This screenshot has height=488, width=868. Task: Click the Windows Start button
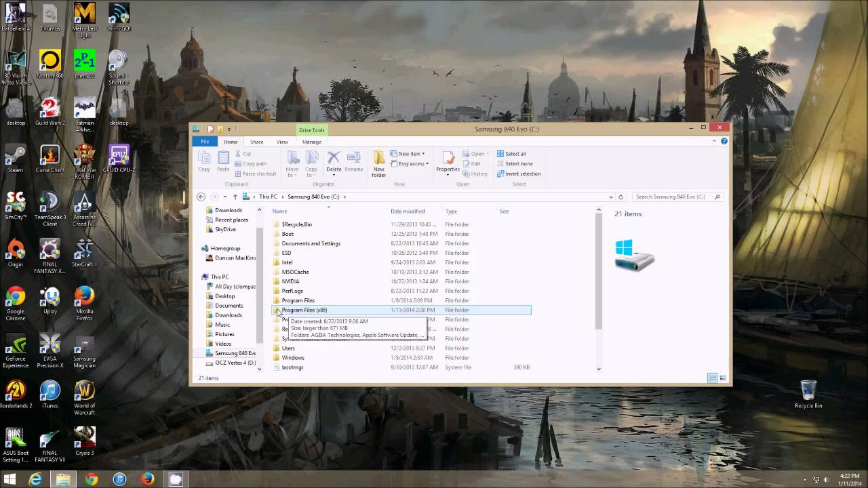(x=10, y=479)
